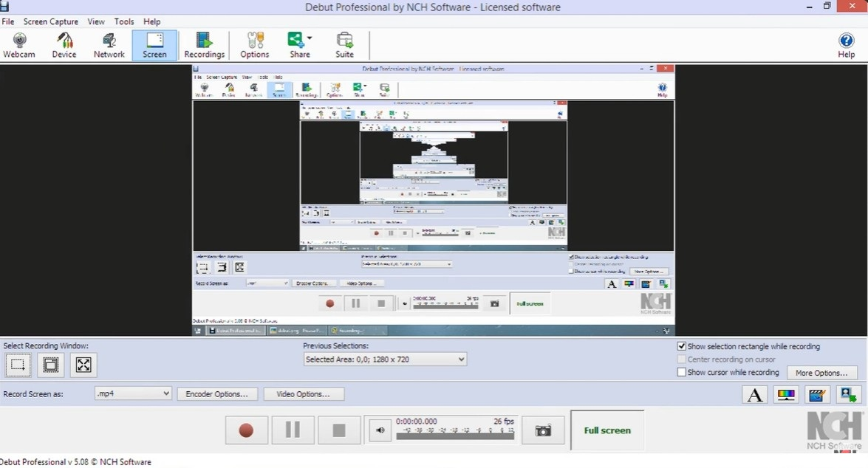
Task: Choose the Device capture source
Action: pos(64,45)
